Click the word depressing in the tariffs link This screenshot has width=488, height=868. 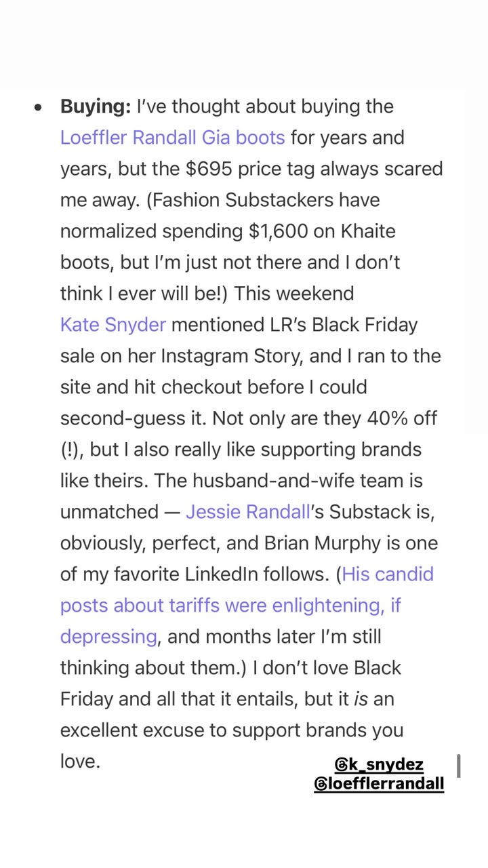point(108,637)
